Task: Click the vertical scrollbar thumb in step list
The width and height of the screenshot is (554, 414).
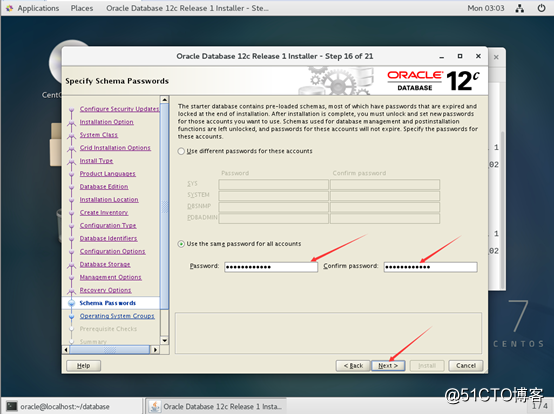Action: pyautogui.click(x=164, y=207)
